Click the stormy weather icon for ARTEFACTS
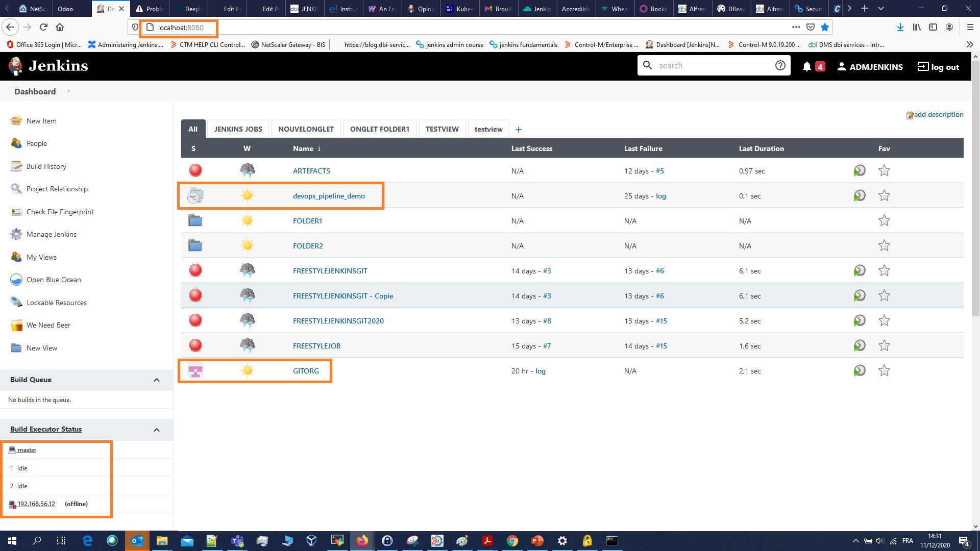The width and height of the screenshot is (980, 551). tap(248, 170)
